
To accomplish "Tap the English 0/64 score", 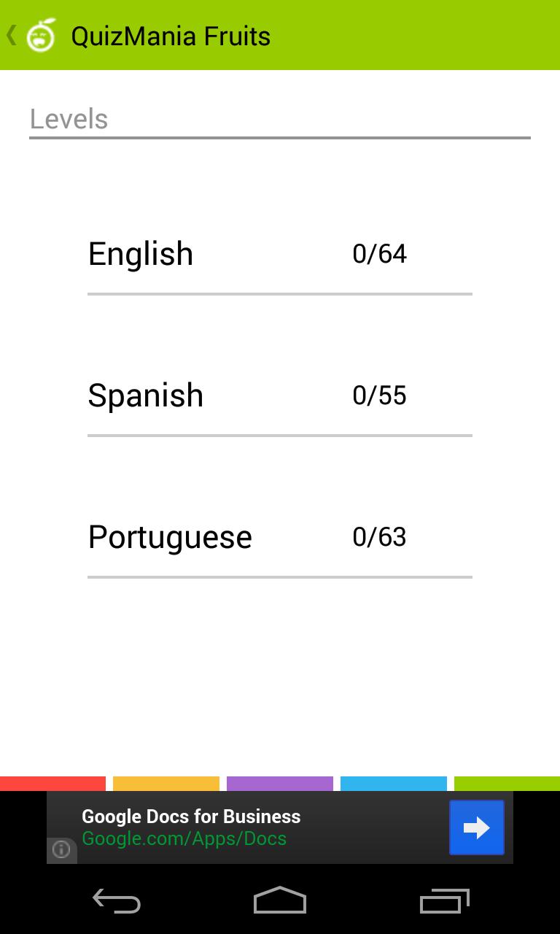I will click(379, 254).
